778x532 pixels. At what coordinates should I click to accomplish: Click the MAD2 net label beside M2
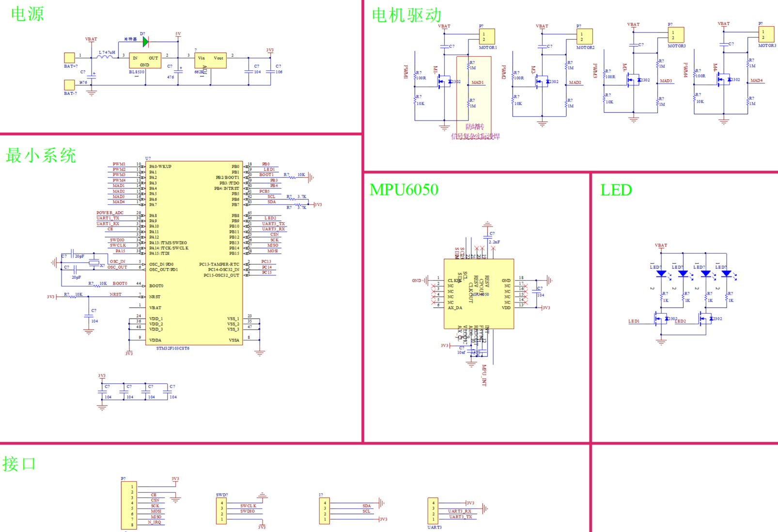575,83
